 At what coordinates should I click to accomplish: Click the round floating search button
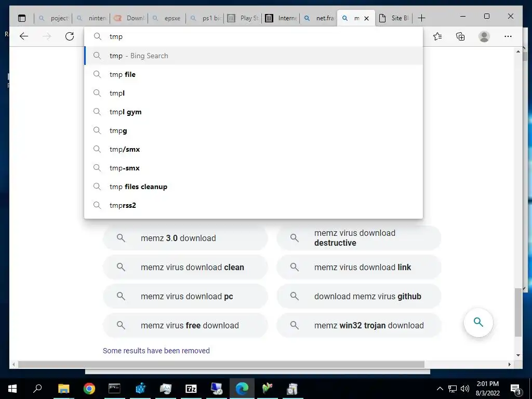[478, 322]
